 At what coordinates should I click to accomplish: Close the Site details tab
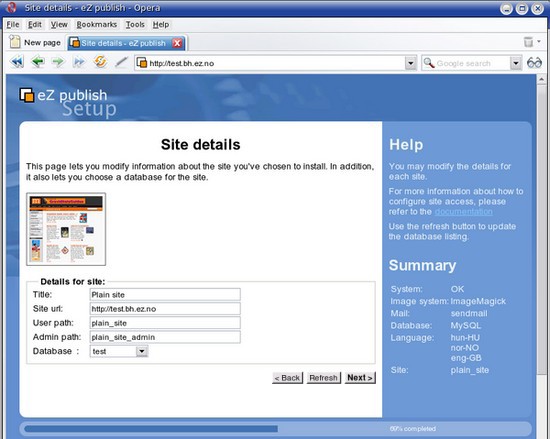[x=177, y=43]
